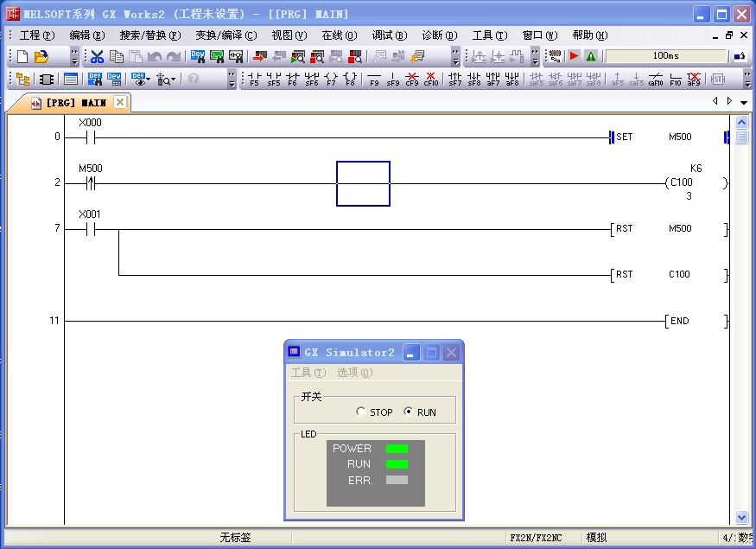Click the Open Project folder icon
This screenshot has width=756, height=549.
point(41,56)
